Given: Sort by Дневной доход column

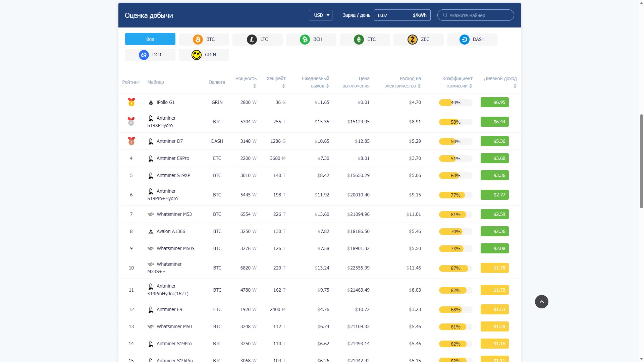Looking at the screenshot, I should coord(515,86).
